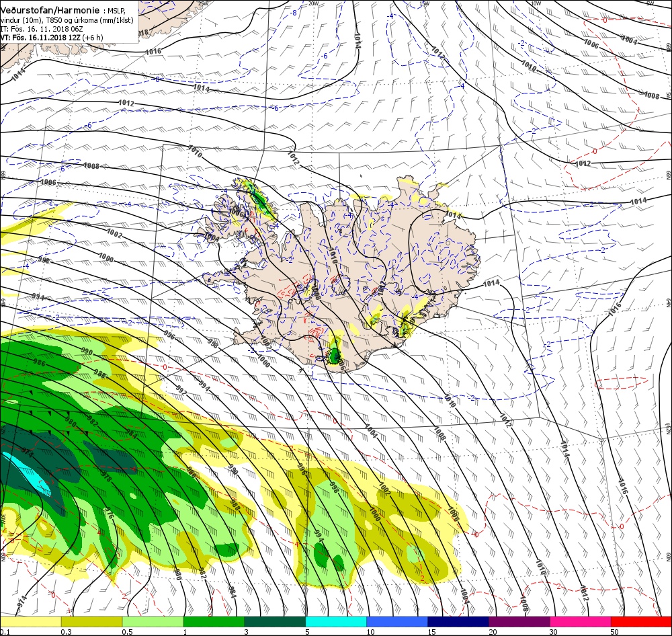Image resolution: width=672 pixels, height=636 pixels.
Task: Click the '10W' longitude label
Action: (536, 3)
